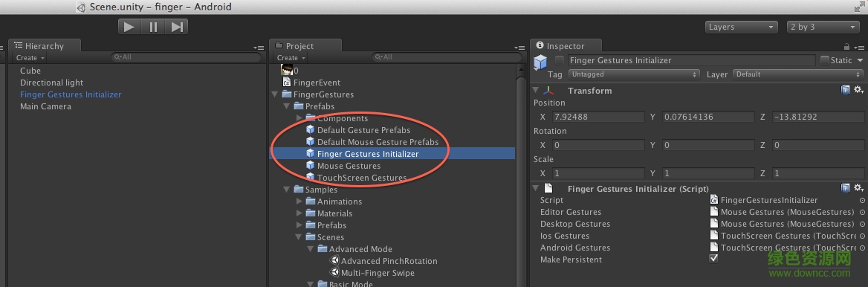
Task: Open the script component help icon
Action: pyautogui.click(x=845, y=188)
